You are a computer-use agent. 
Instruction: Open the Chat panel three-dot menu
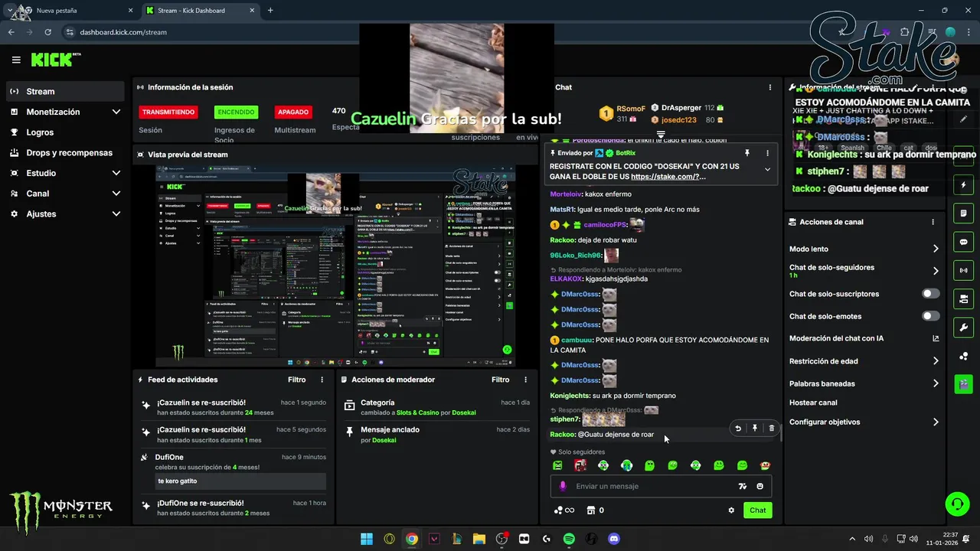tap(770, 87)
